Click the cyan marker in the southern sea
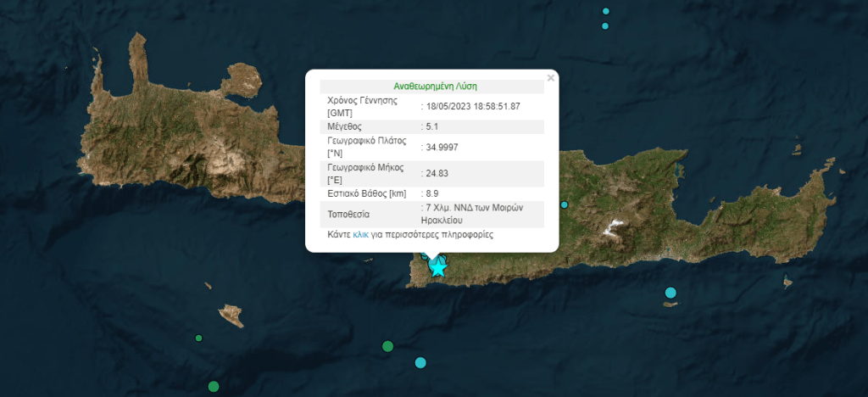 (420, 363)
